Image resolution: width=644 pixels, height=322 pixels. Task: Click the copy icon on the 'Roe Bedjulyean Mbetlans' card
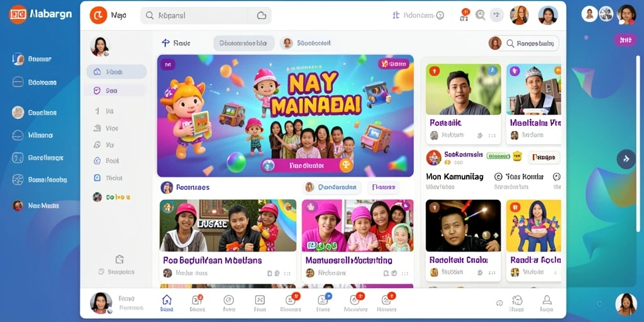pos(269,273)
